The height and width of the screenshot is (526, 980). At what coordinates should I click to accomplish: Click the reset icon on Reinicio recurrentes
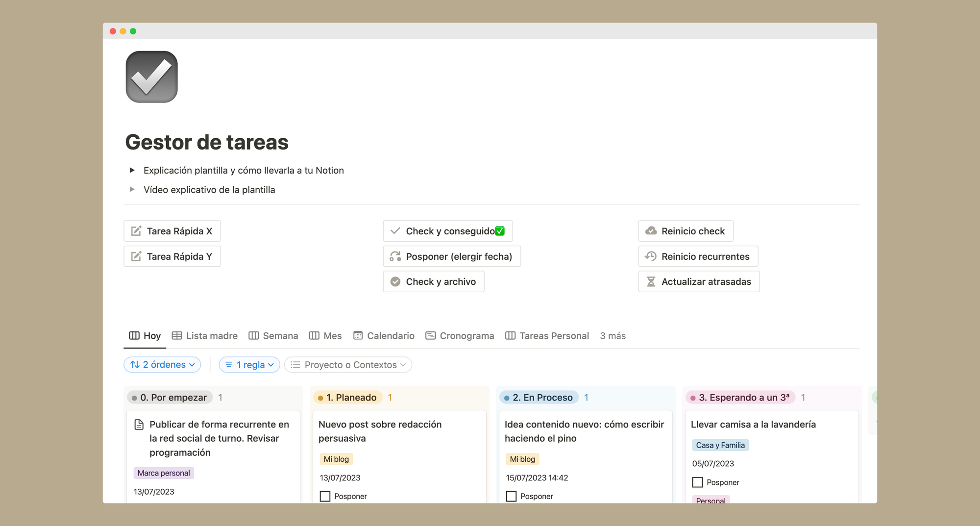tap(650, 256)
